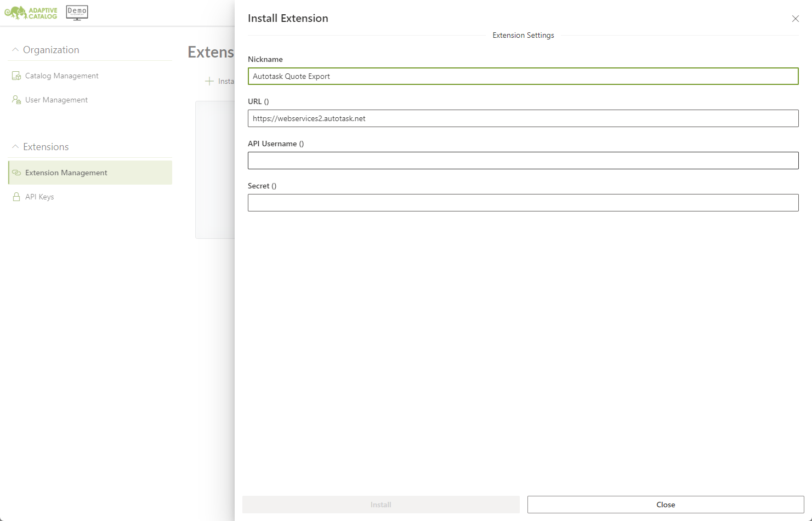
Task: Click the Organization section heading text
Action: click(51, 50)
